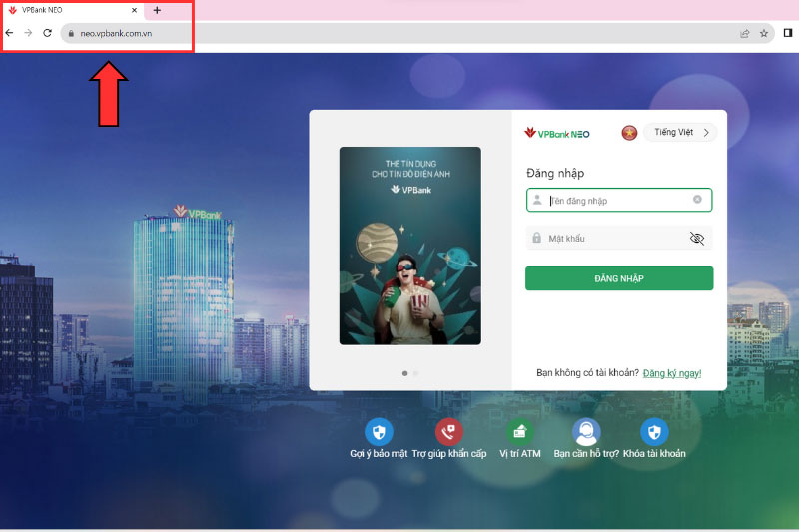Focus the Tên đăng nhập username field
This screenshot has width=799, height=532.
618,200
